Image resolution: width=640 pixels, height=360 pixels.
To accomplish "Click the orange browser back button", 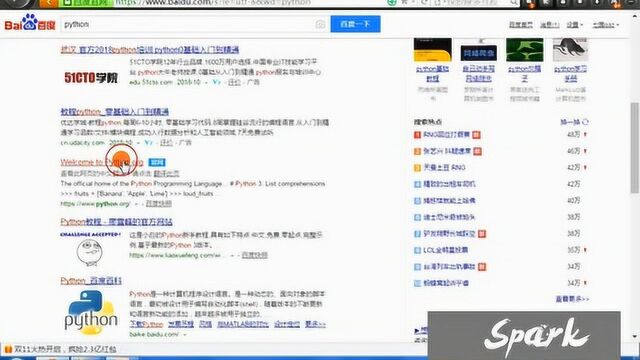I will click(48, 3).
